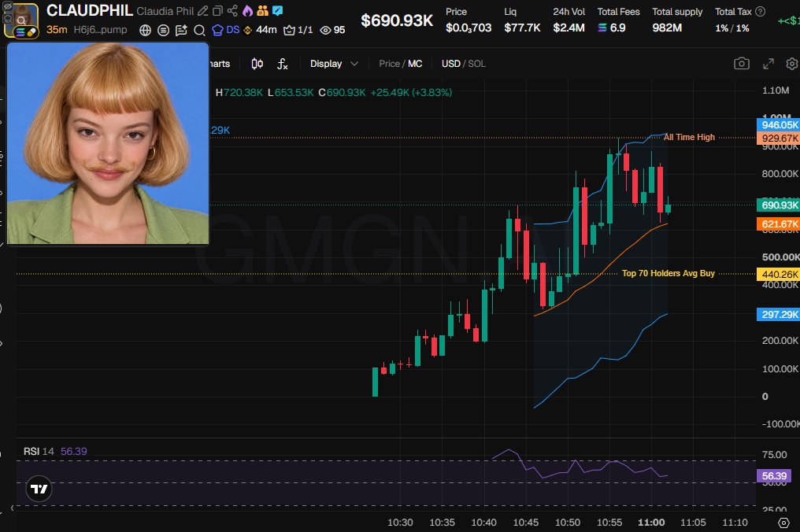
Task: Click the magnifier search icon in token row
Action: pyautogui.click(x=199, y=30)
